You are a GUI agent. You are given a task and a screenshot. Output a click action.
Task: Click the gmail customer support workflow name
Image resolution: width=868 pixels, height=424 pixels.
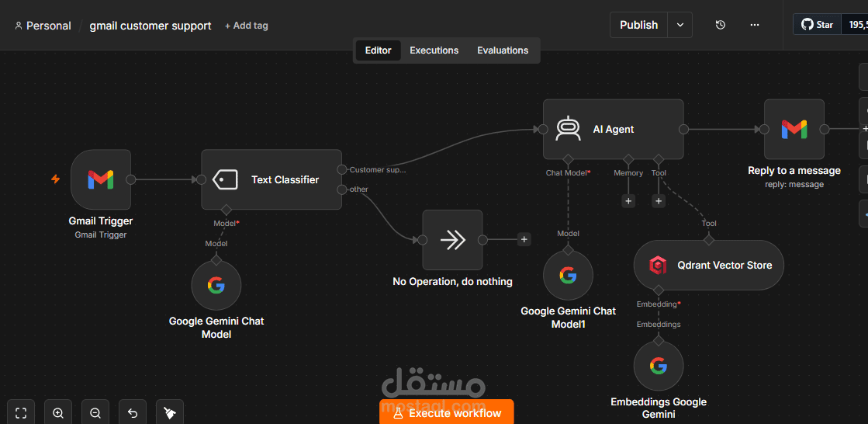[150, 26]
